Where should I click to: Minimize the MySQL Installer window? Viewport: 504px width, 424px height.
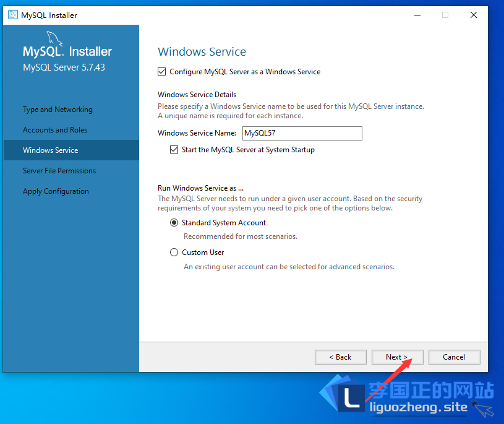[x=417, y=15]
